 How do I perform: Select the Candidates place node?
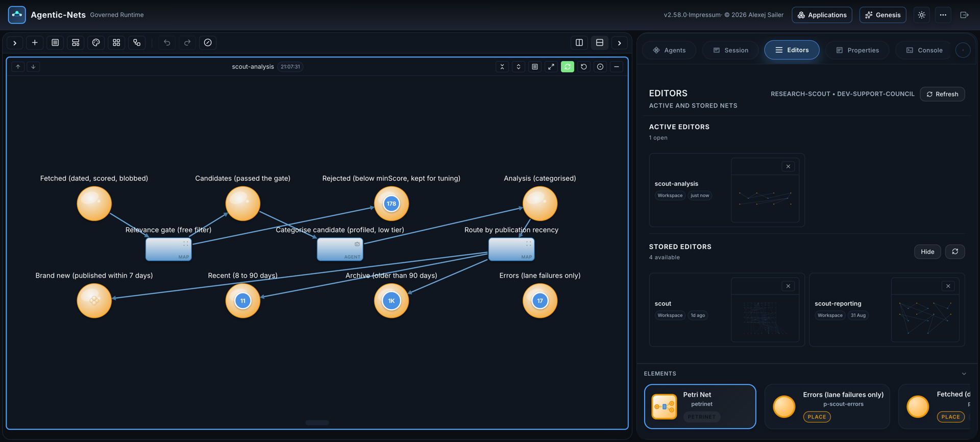click(243, 204)
